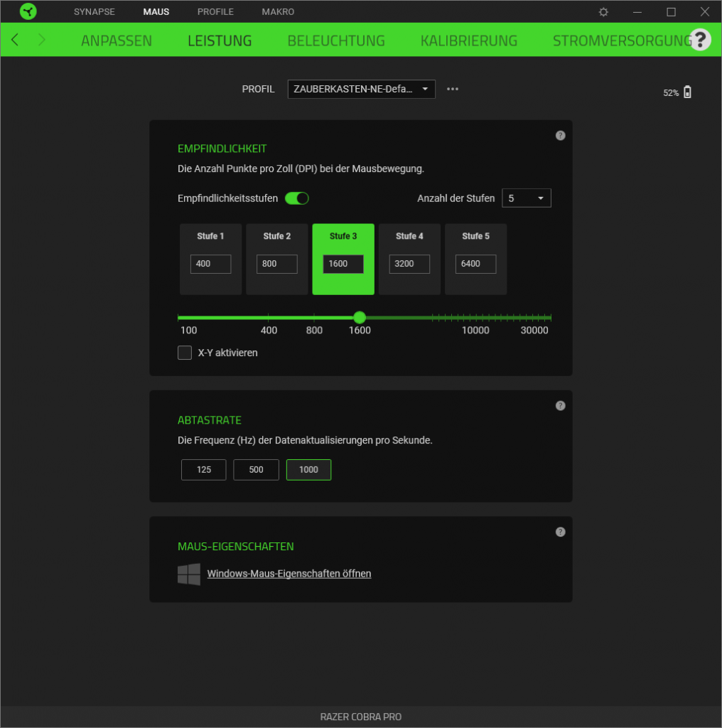
Task: Go to LEISTUNG tab
Action: [220, 41]
